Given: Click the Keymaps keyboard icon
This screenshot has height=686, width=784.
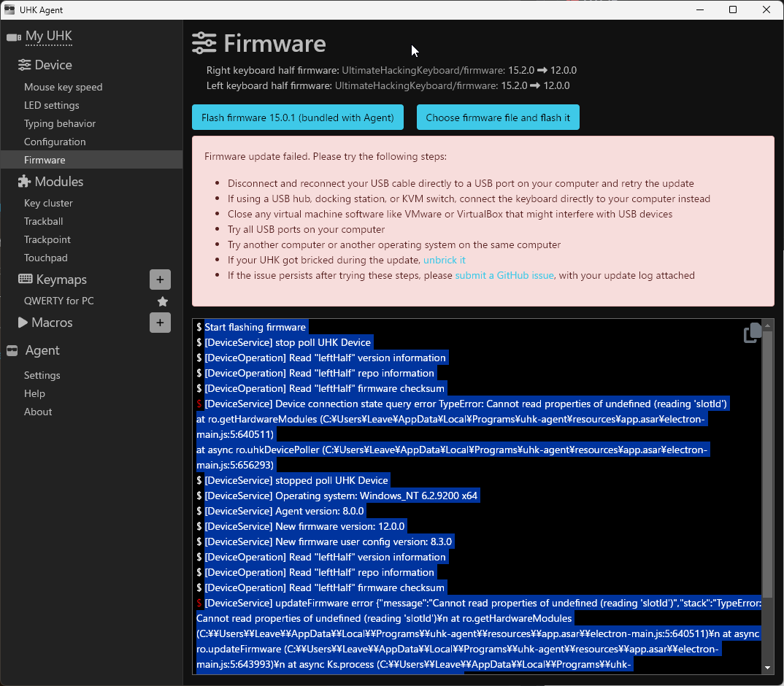Looking at the screenshot, I should click(x=25, y=280).
